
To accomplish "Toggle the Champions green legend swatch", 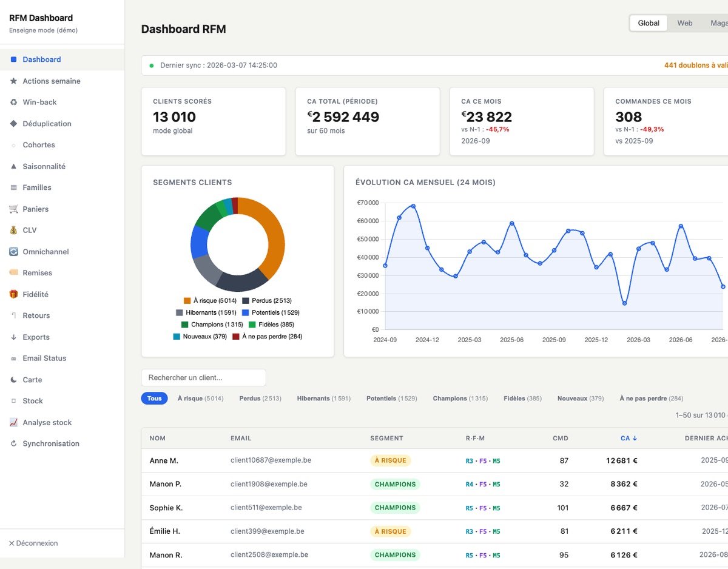I will 185,325.
